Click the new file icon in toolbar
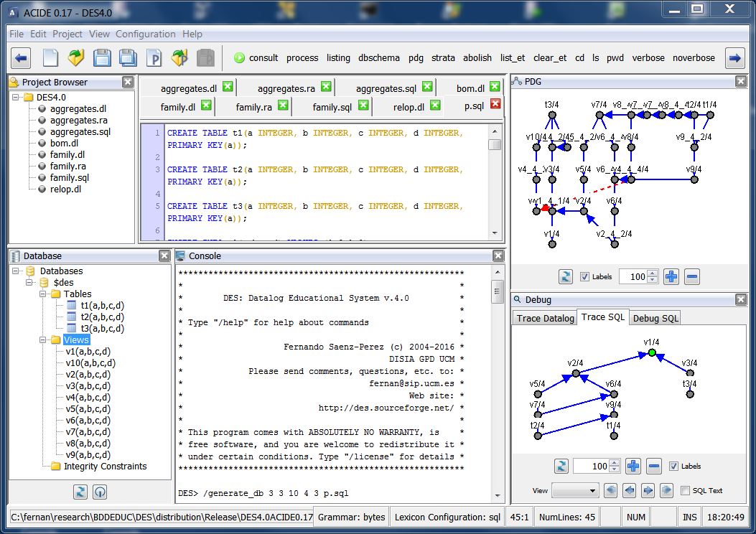 [50, 58]
